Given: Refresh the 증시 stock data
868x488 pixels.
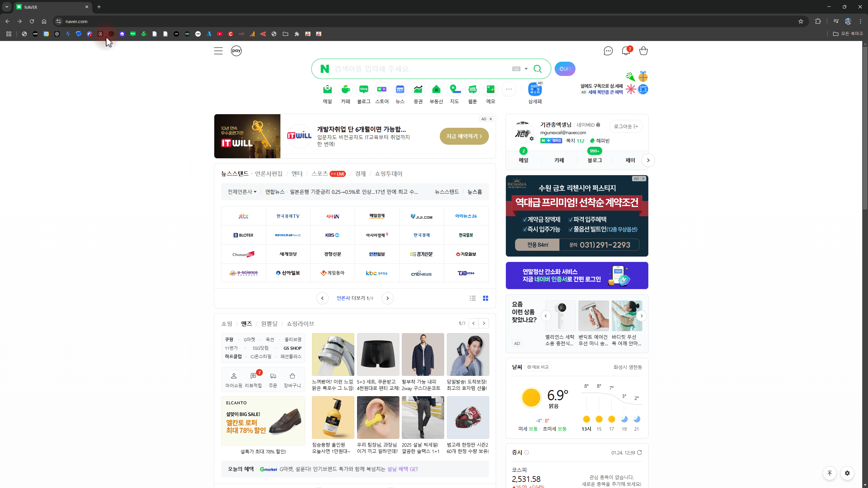Looking at the screenshot, I should [639, 452].
